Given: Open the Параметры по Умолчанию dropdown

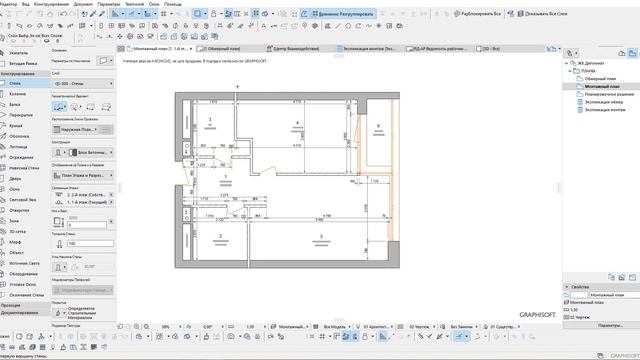Looking at the screenshot, I should [x=104, y=61].
